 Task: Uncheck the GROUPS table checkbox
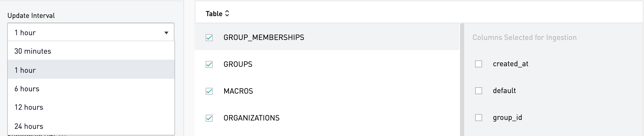pyautogui.click(x=209, y=64)
